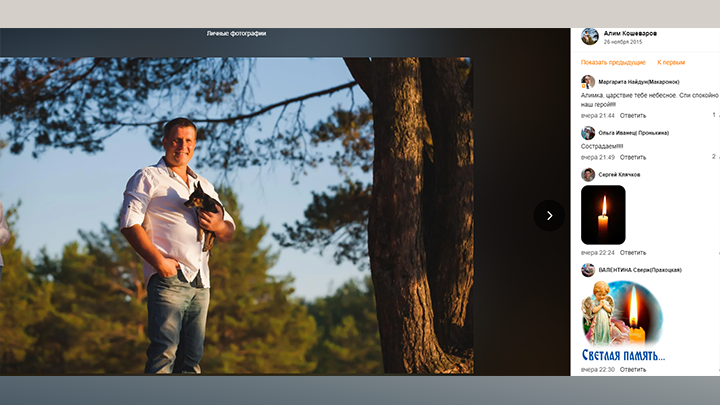
Task: Open the Светлая память angel picture
Action: click(x=623, y=322)
